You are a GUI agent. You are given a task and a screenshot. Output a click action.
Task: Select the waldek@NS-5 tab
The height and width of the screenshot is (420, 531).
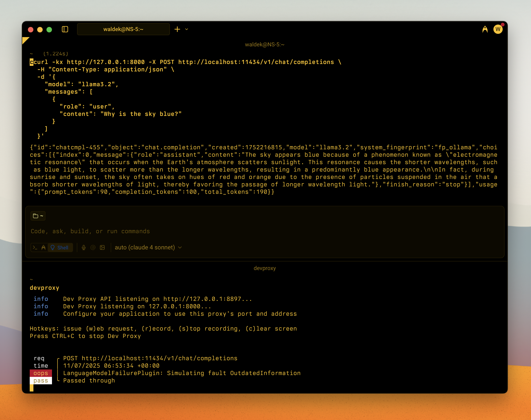tap(123, 29)
